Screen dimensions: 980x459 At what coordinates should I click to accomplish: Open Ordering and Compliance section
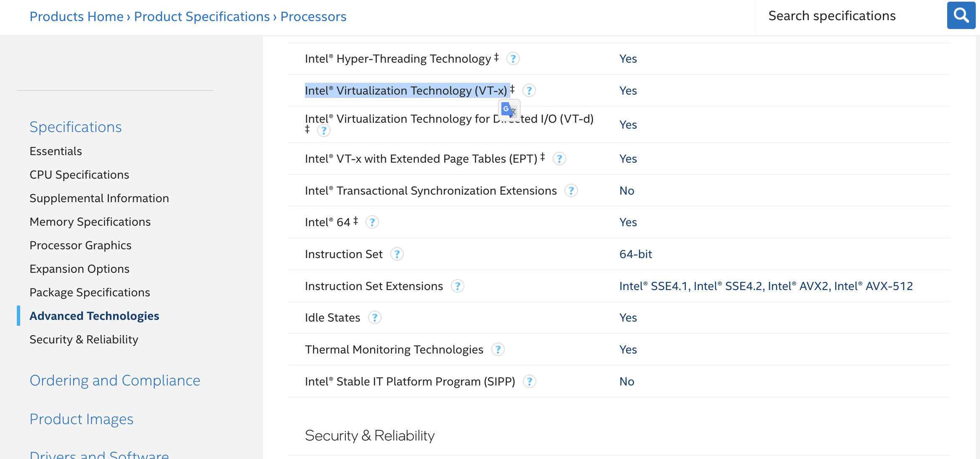click(115, 380)
